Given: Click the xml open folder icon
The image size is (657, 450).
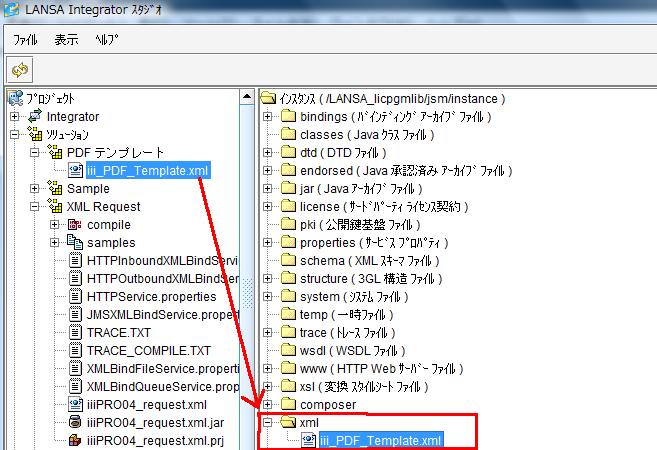Looking at the screenshot, I should tap(288, 422).
